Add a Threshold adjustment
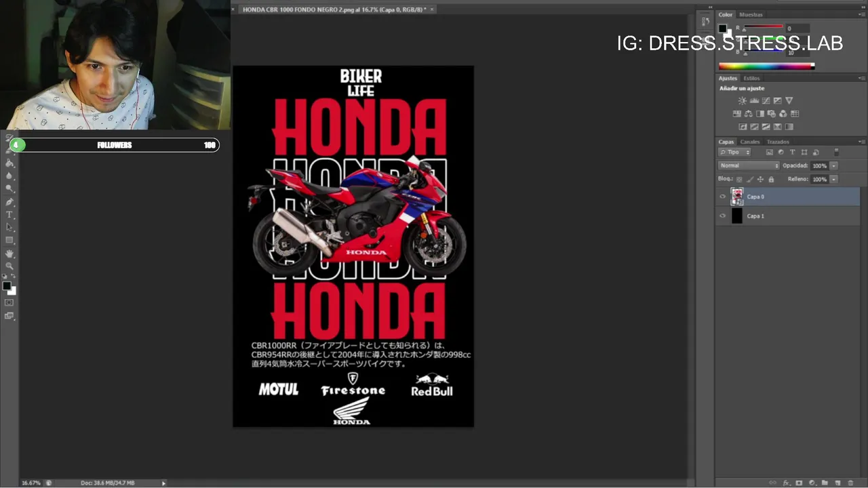 click(766, 127)
